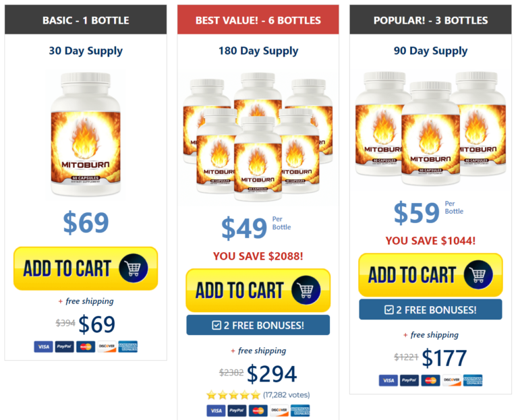Select the Basic - 1 Bottle header
Image resolution: width=518 pixels, height=420 pixels.
[x=86, y=20]
